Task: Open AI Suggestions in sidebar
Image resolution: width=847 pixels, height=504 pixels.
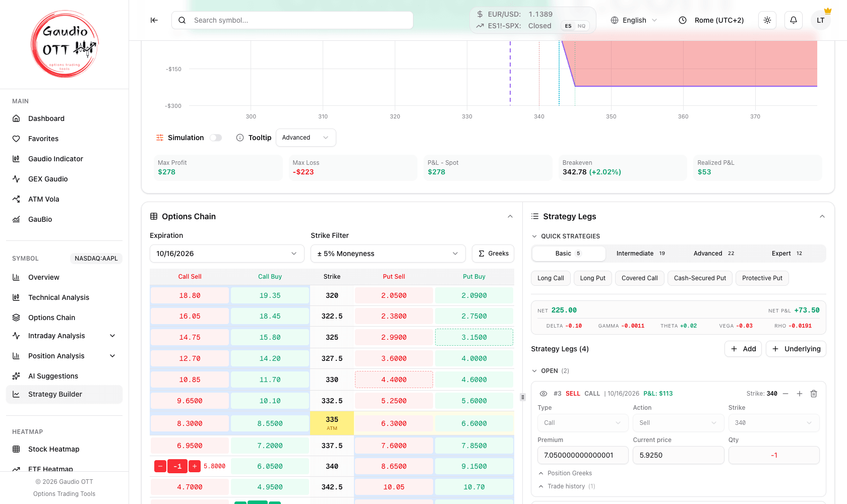Action: 64,376
